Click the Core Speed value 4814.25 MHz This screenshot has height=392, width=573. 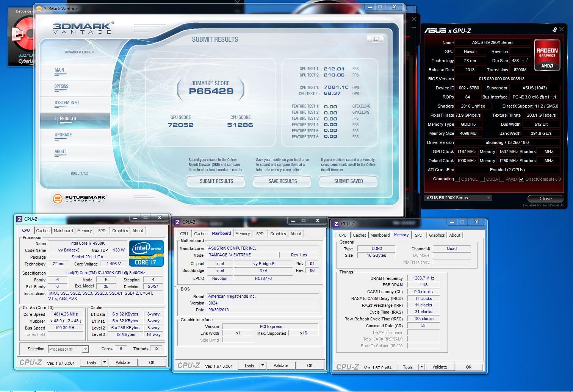pos(66,314)
